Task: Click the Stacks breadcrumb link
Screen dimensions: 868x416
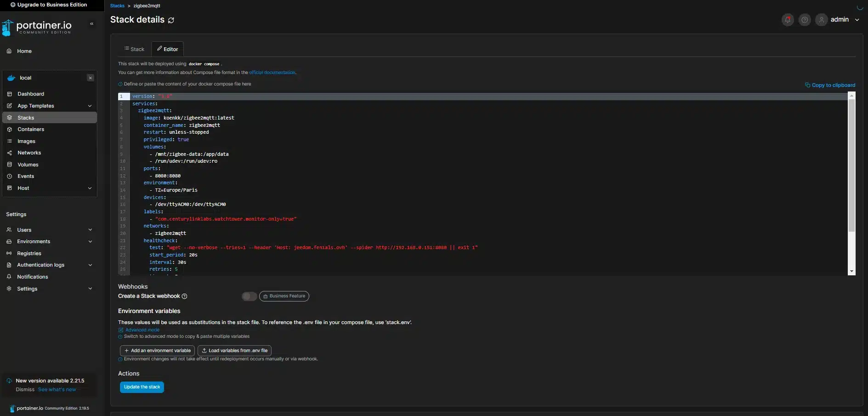Action: pos(117,6)
